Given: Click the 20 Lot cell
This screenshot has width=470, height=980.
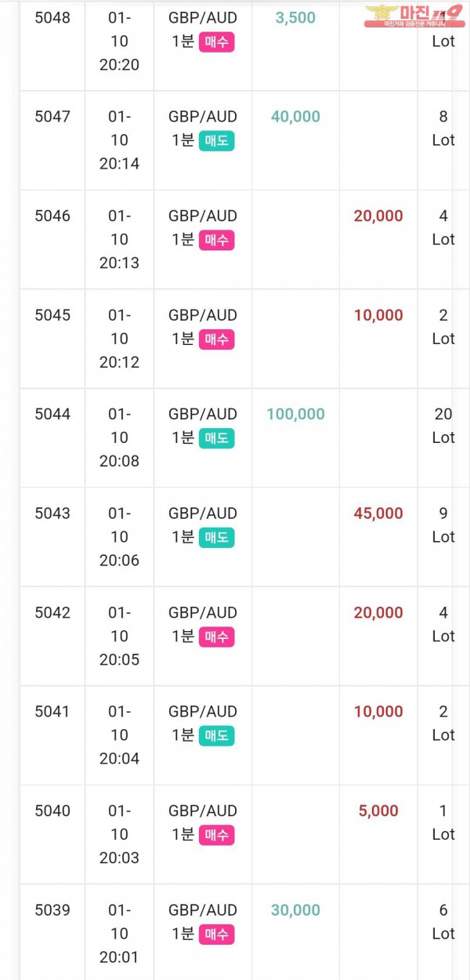Looking at the screenshot, I should (x=443, y=426).
